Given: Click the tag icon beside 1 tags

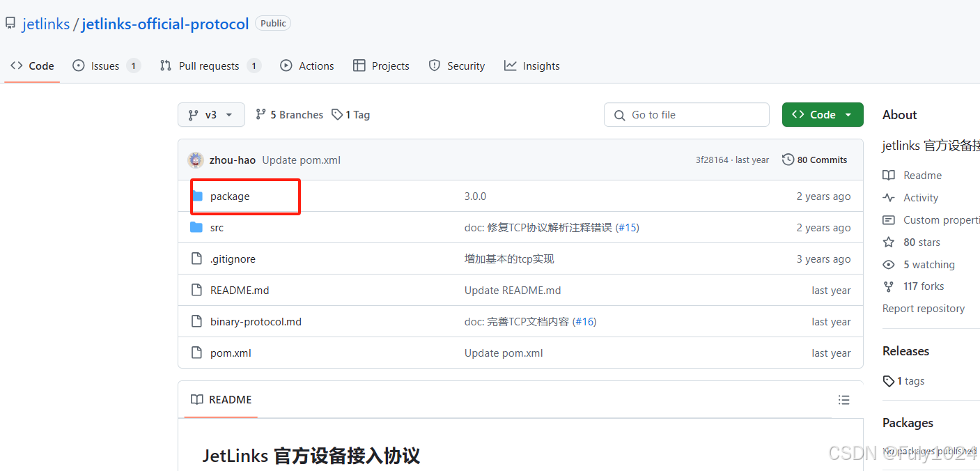Looking at the screenshot, I should (x=889, y=381).
